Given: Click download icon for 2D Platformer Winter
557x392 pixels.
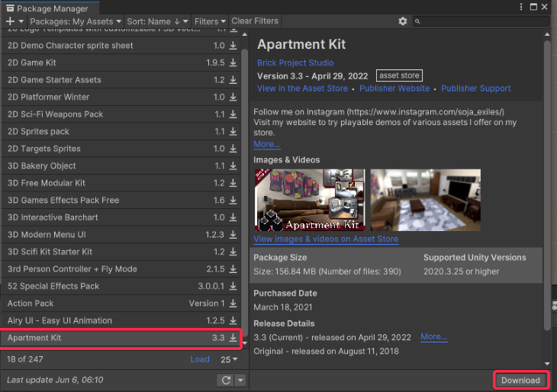Looking at the screenshot, I should (233, 97).
